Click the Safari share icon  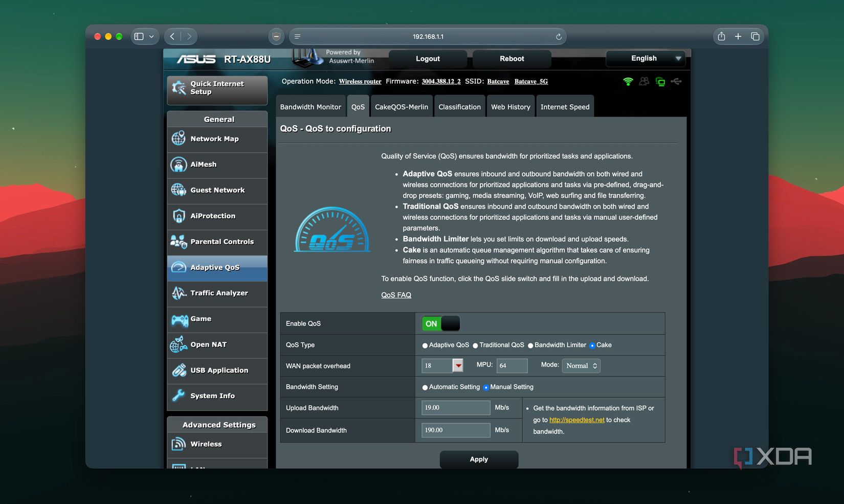click(721, 36)
